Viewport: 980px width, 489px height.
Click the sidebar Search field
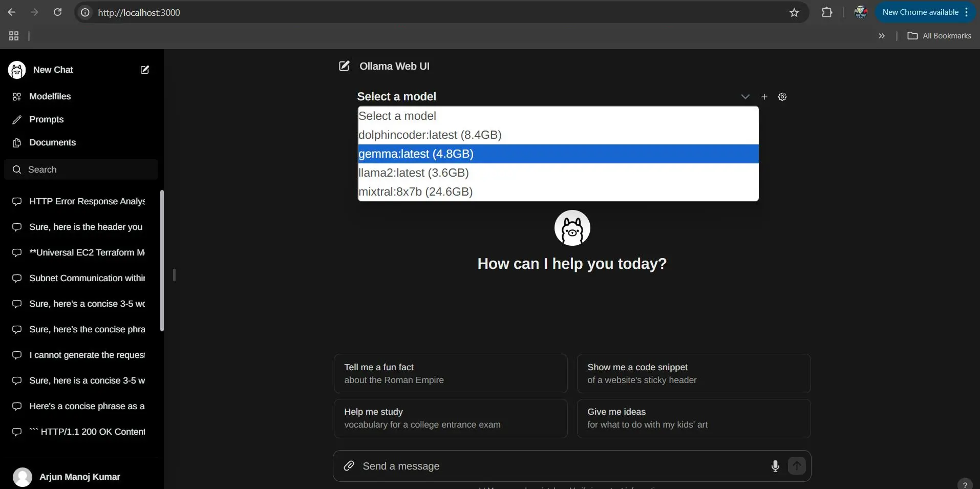(x=81, y=169)
